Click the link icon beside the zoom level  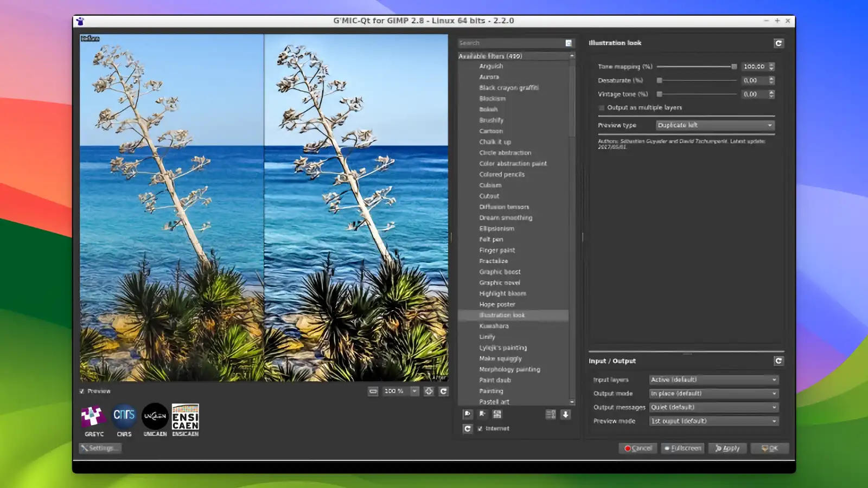pos(373,391)
